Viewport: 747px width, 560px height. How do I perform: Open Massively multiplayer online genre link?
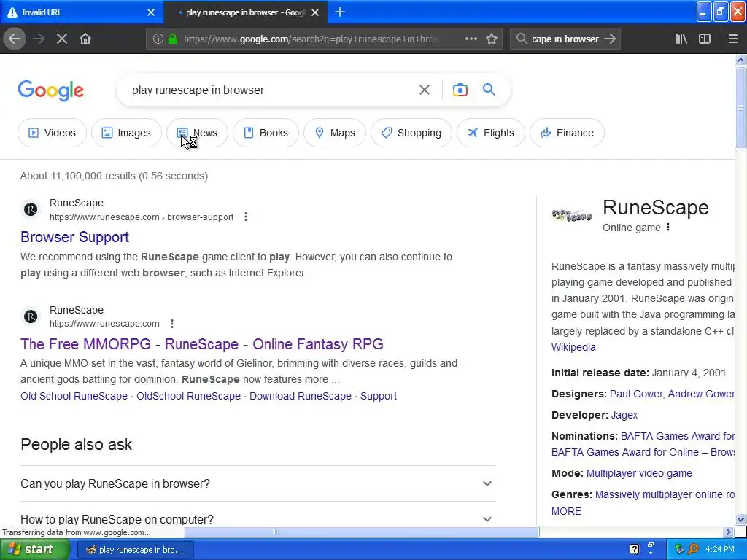[665, 494]
